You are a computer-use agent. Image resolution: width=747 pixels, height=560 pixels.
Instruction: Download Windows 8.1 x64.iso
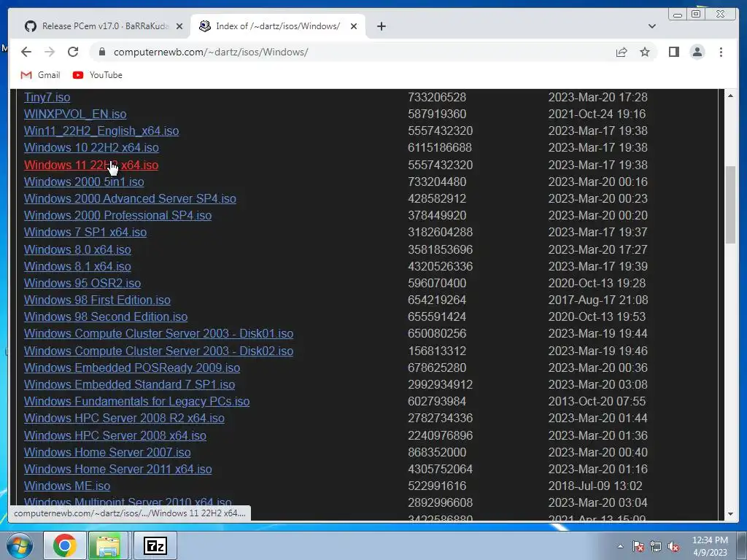[x=77, y=267]
